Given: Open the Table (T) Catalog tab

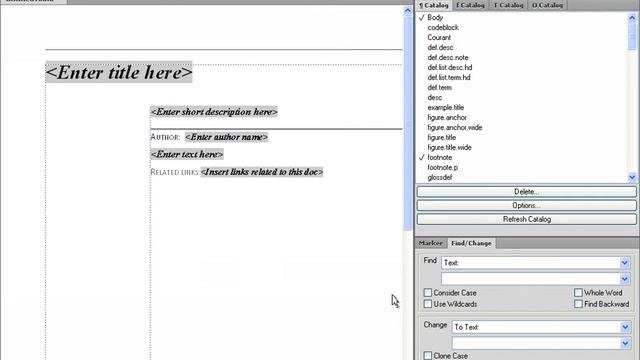Looking at the screenshot, I should click(x=508, y=5).
